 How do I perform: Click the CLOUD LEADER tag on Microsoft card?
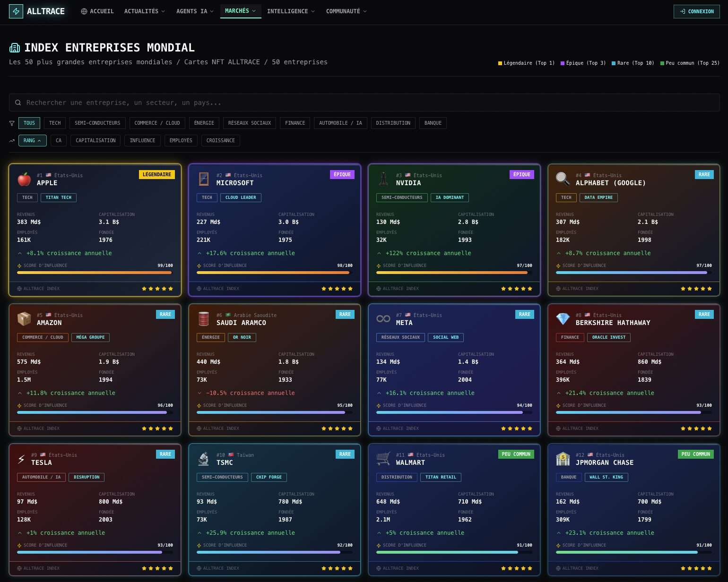coord(241,198)
